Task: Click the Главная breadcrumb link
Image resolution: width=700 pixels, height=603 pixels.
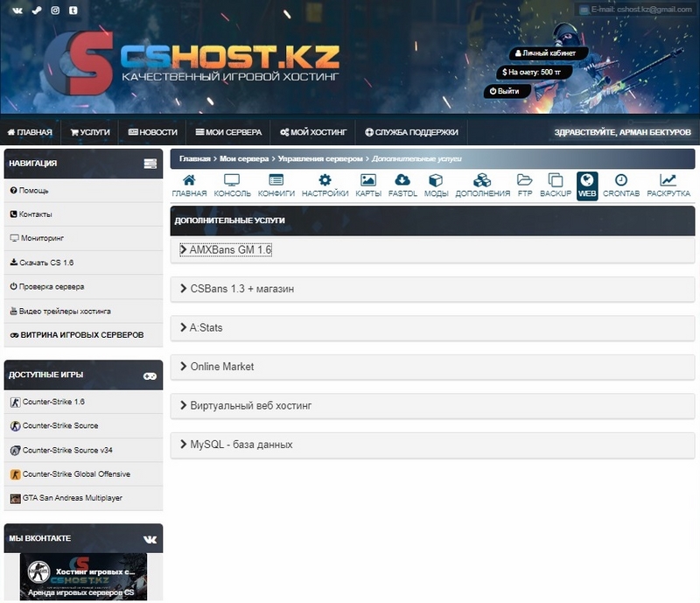Action: (194, 158)
